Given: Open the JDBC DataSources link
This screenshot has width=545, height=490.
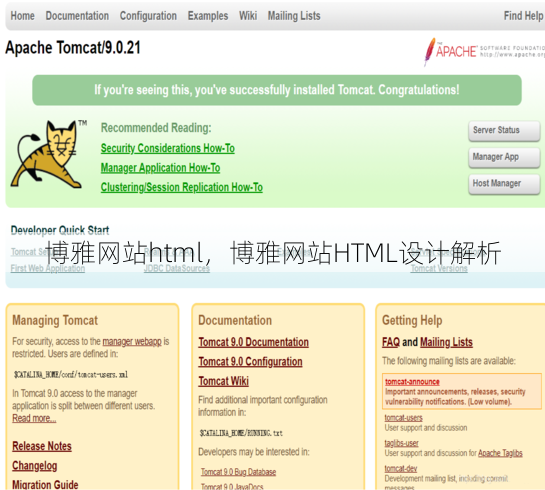Looking at the screenshot, I should [x=177, y=268].
